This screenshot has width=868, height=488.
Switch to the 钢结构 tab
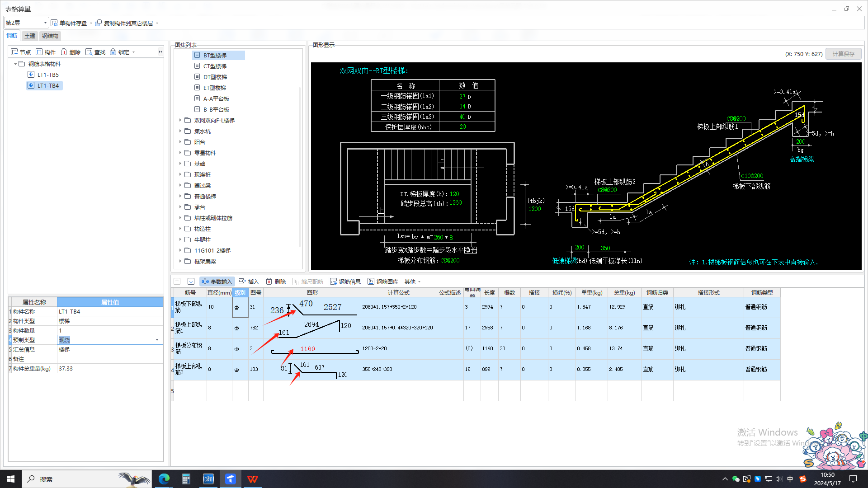50,36
